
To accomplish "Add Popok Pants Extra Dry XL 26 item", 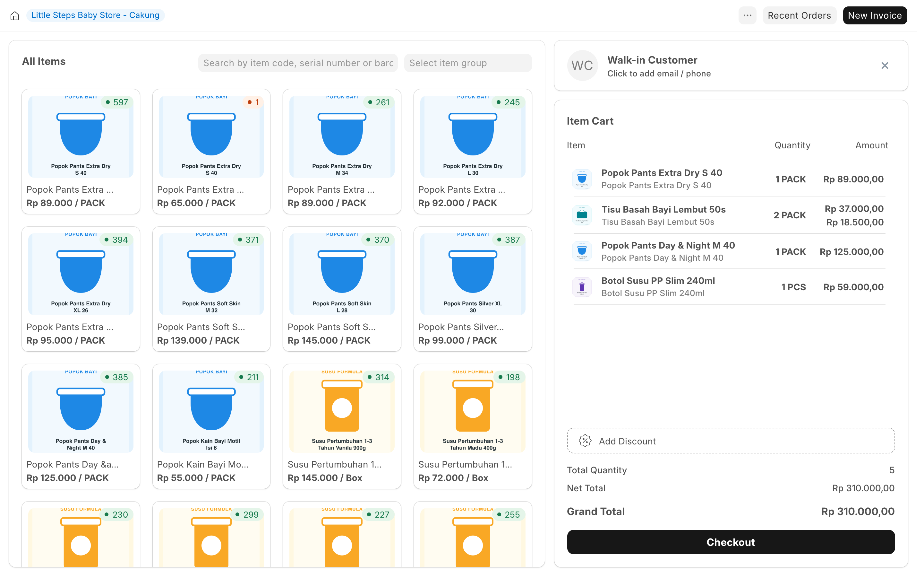I will 81,289.
